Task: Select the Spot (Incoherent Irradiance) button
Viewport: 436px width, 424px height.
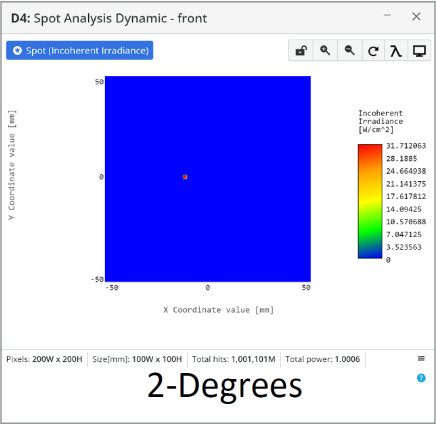Action: click(x=80, y=51)
